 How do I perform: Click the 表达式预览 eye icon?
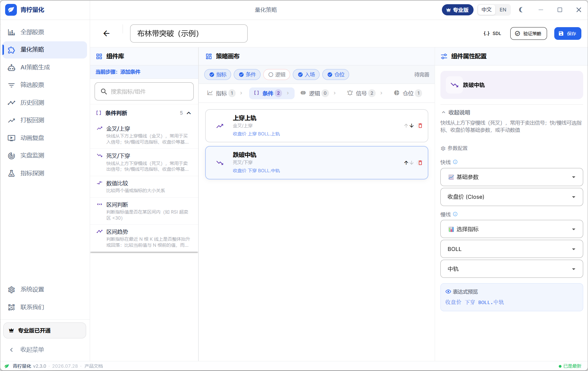point(448,292)
